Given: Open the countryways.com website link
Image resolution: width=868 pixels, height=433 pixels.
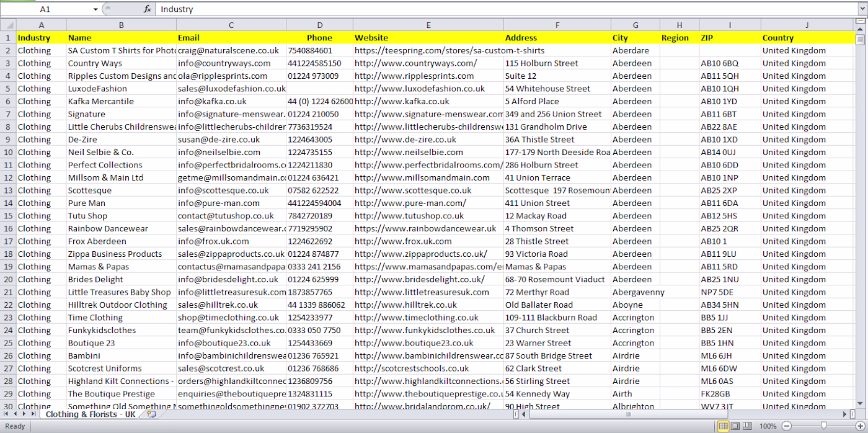Looking at the screenshot, I should 416,63.
